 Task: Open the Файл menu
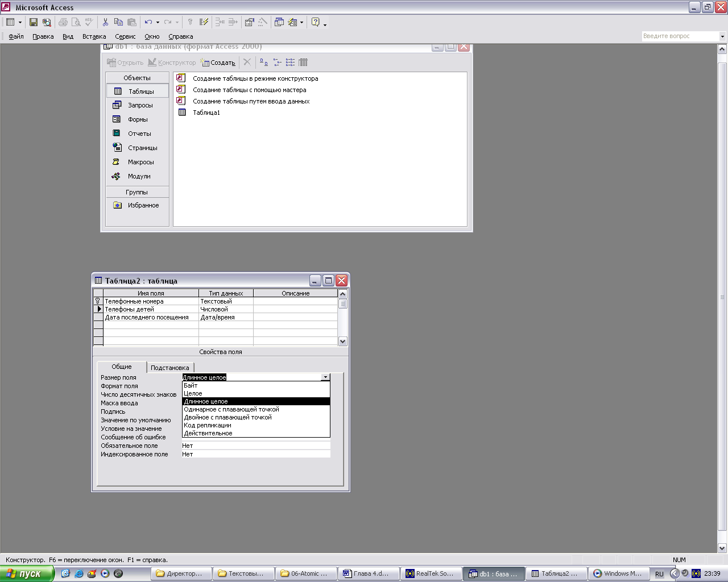[16, 36]
